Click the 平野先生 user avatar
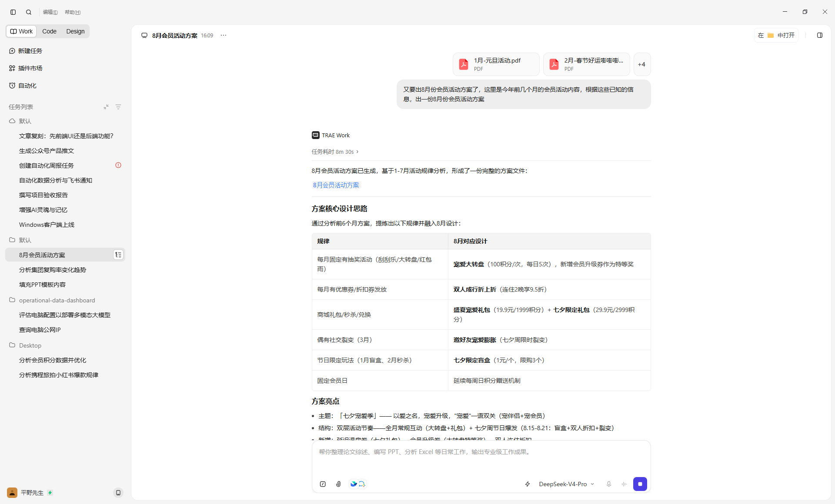835x504 pixels. pyautogui.click(x=12, y=493)
